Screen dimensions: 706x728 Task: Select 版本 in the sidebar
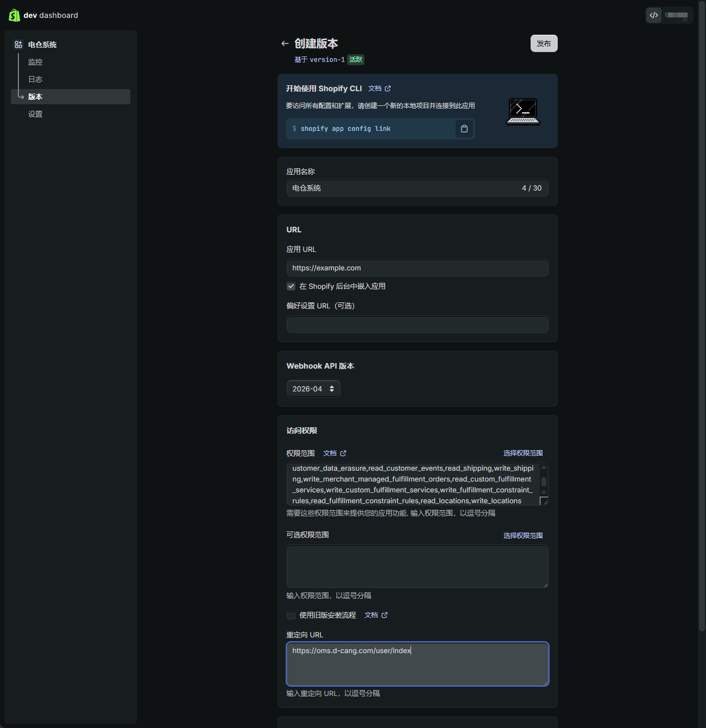point(71,97)
